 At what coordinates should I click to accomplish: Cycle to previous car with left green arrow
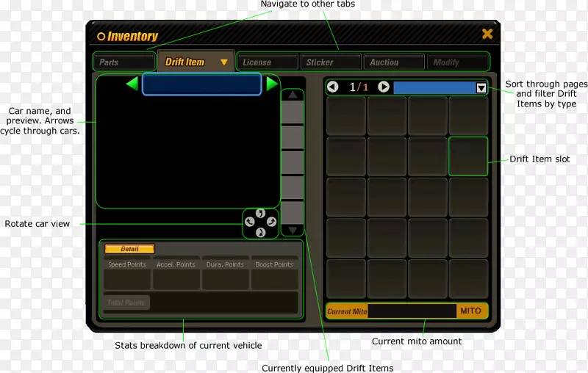pyautogui.click(x=132, y=84)
